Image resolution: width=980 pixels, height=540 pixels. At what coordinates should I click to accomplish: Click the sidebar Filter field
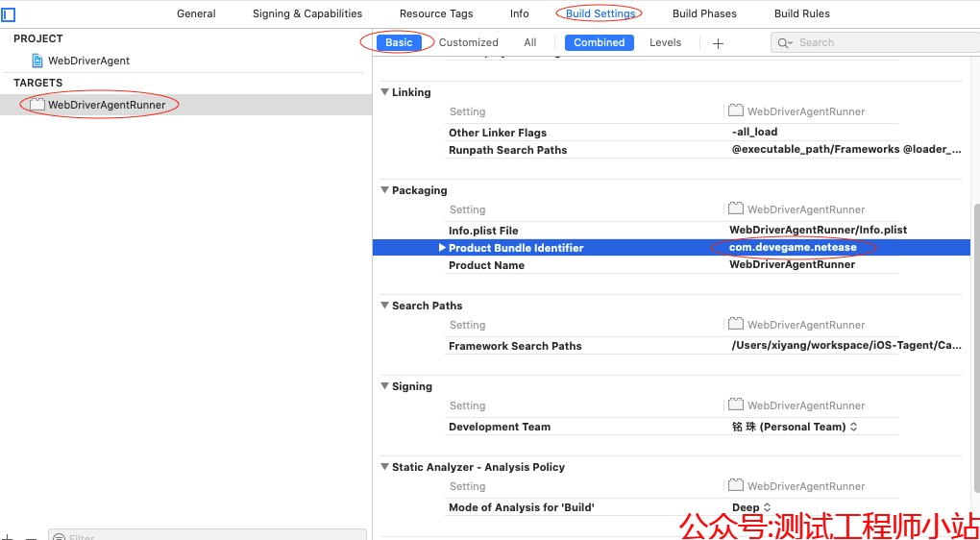pyautogui.click(x=208, y=535)
